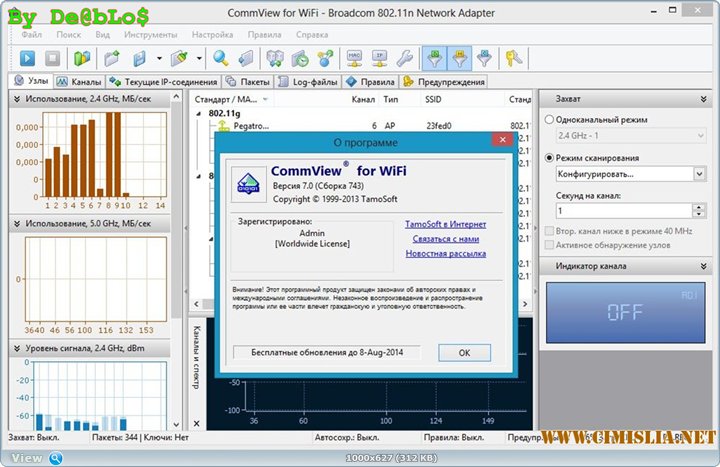Open the scheduler clock toolbar icon
Screen dimensions: 720x467
coord(300,58)
